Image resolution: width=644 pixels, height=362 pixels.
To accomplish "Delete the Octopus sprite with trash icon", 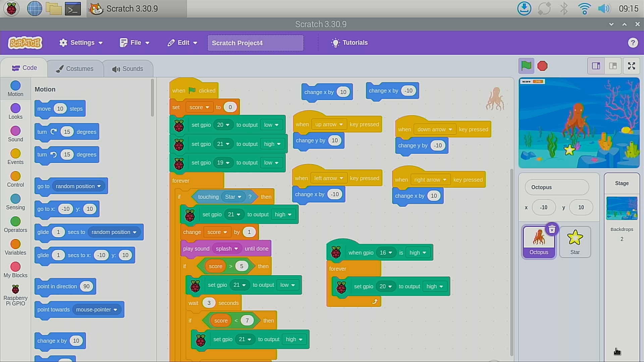I will [x=552, y=229].
